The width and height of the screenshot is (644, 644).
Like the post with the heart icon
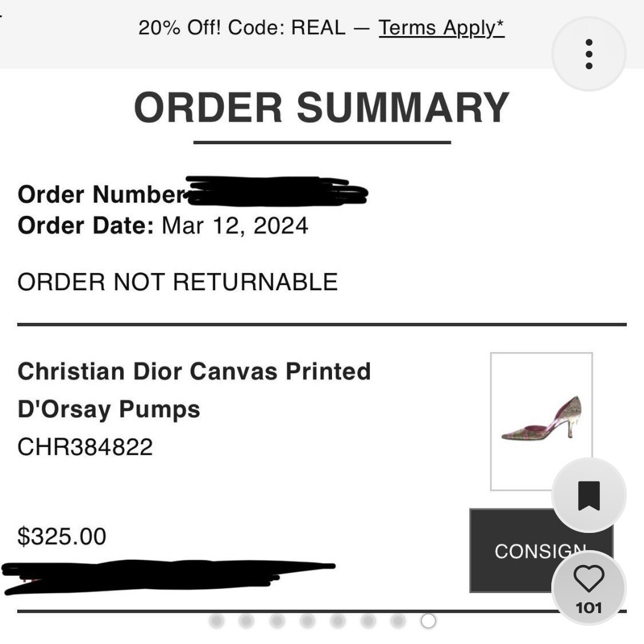coord(588,579)
